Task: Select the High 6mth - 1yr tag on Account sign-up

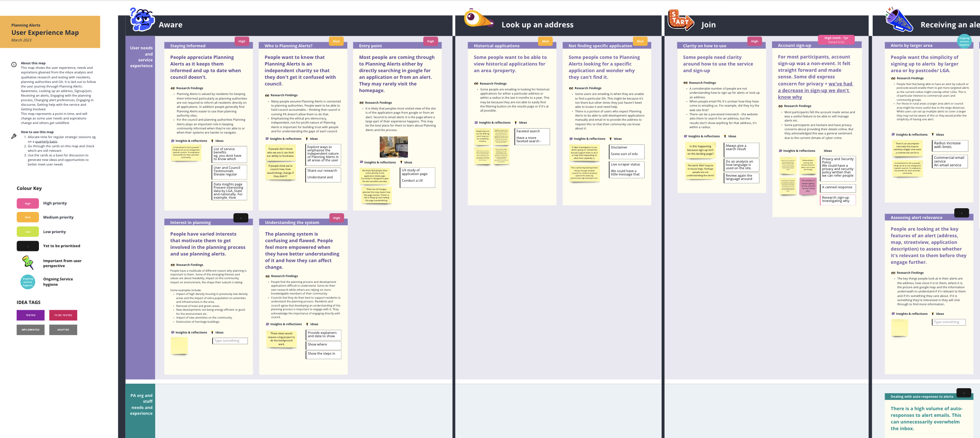Action: pyautogui.click(x=836, y=40)
